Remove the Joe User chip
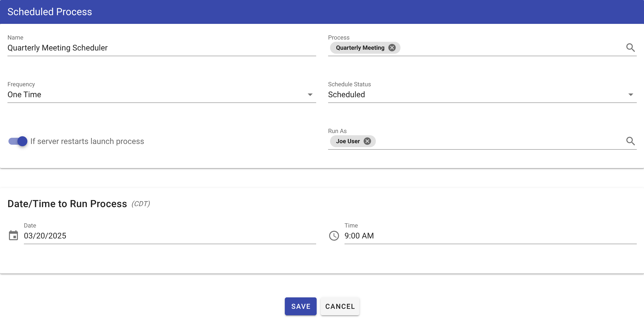Image resolution: width=644 pixels, height=322 pixels. coord(367,141)
